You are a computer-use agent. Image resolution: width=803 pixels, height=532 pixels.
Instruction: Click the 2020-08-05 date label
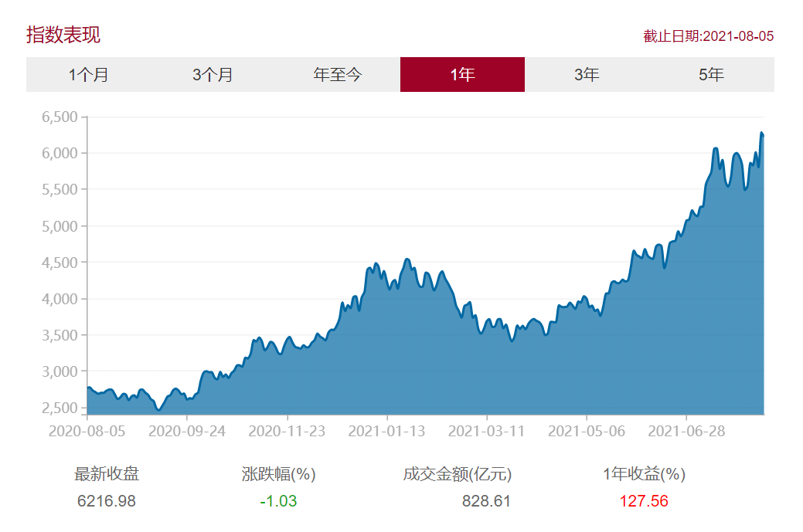pos(87,431)
